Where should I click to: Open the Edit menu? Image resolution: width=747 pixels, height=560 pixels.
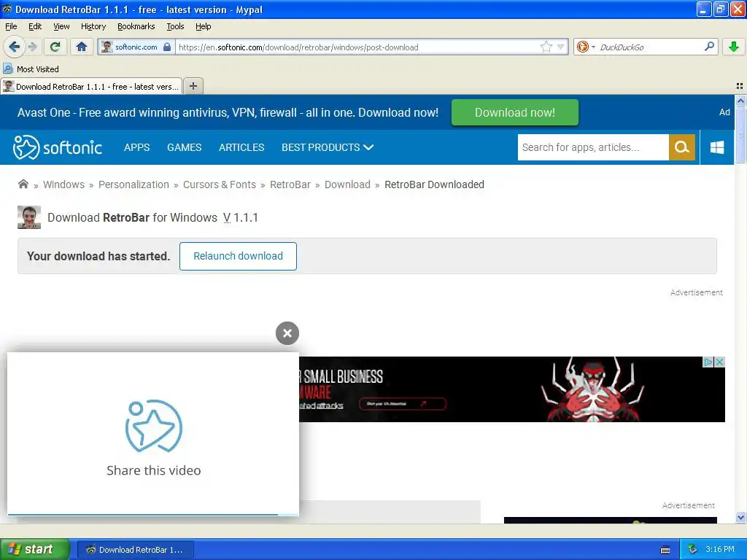(x=35, y=26)
